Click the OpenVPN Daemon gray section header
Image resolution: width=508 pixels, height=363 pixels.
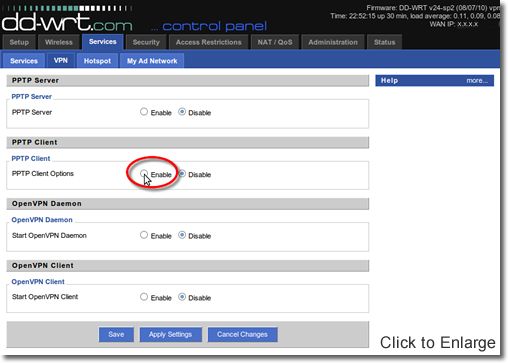coord(188,204)
